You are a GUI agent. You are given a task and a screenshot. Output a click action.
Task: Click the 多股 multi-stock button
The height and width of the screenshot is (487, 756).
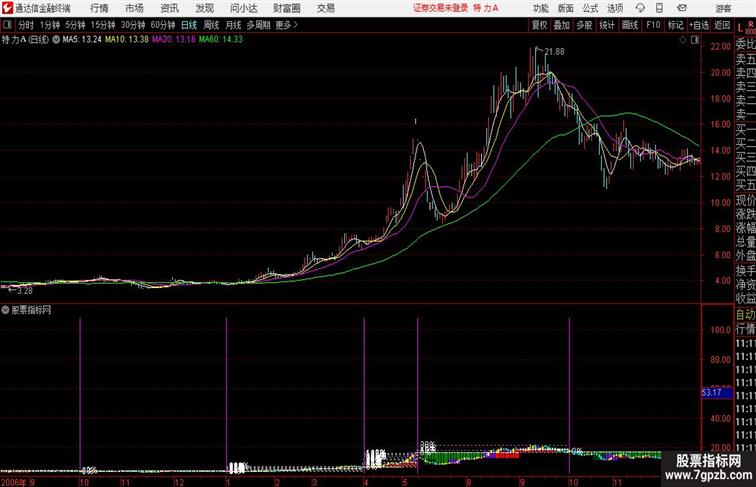[584, 25]
